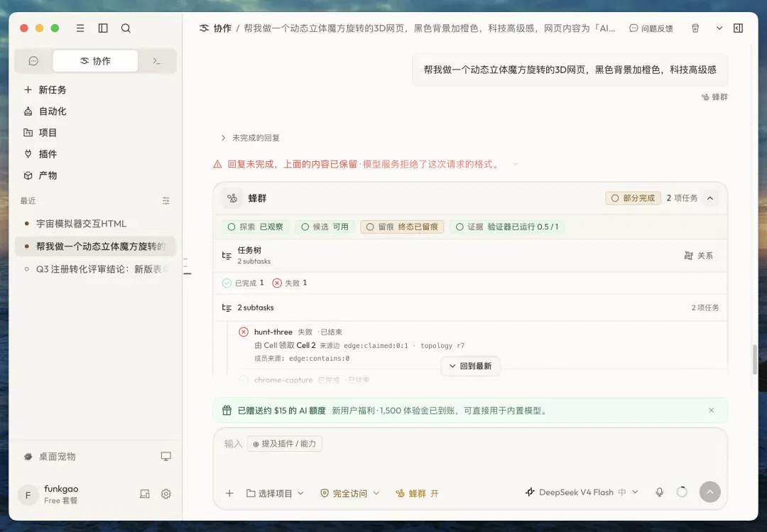Click the 2 subtasks row
Image resolution: width=767 pixels, height=532 pixels.
[470, 308]
